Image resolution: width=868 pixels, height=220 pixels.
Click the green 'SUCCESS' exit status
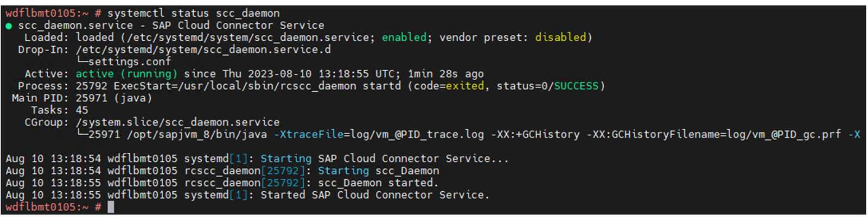pyautogui.click(x=576, y=86)
